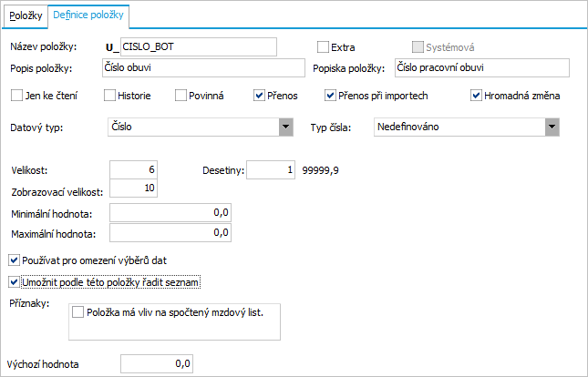Enable the Extra checkbox

tap(323, 47)
